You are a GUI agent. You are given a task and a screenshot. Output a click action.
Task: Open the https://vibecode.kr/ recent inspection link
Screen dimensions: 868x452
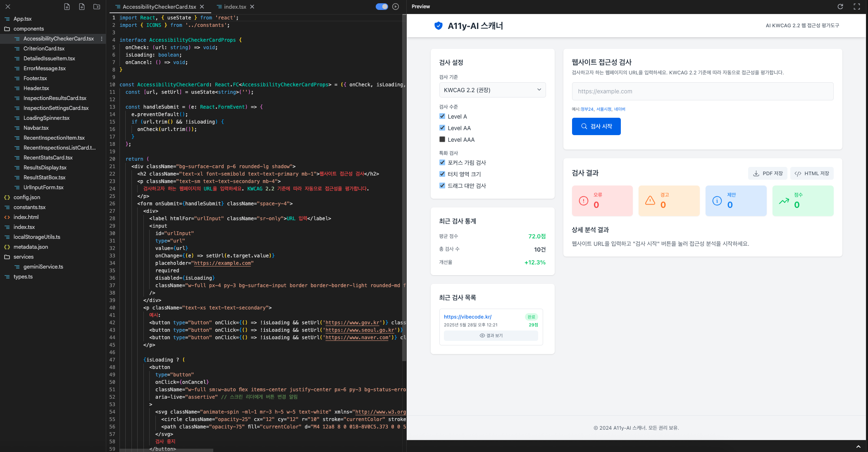[x=467, y=317]
